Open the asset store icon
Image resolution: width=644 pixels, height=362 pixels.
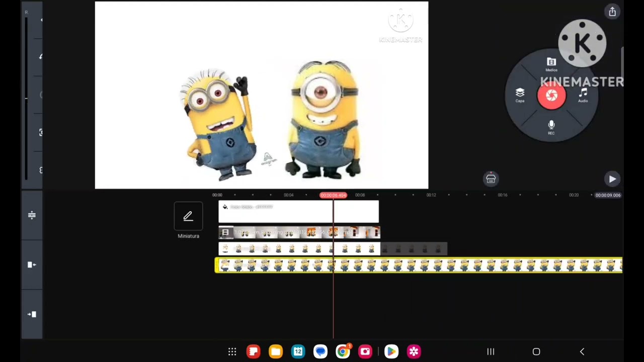[x=491, y=178]
